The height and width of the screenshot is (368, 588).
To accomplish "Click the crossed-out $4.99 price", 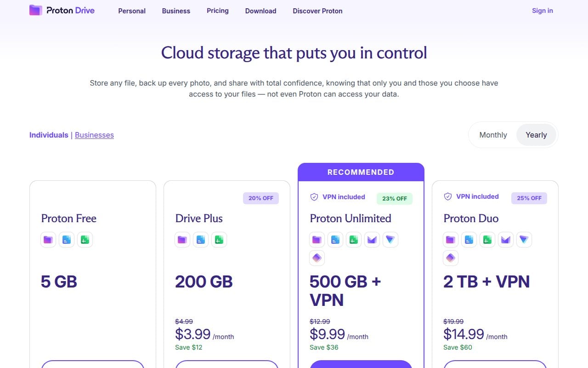I will point(184,322).
